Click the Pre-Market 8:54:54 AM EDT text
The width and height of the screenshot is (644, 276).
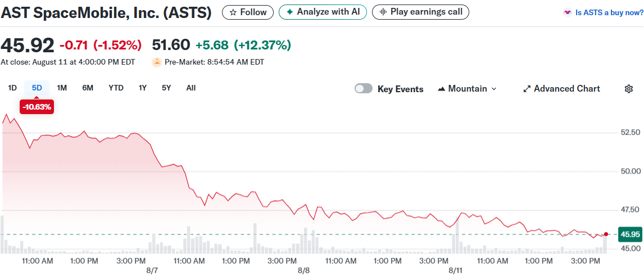click(215, 62)
